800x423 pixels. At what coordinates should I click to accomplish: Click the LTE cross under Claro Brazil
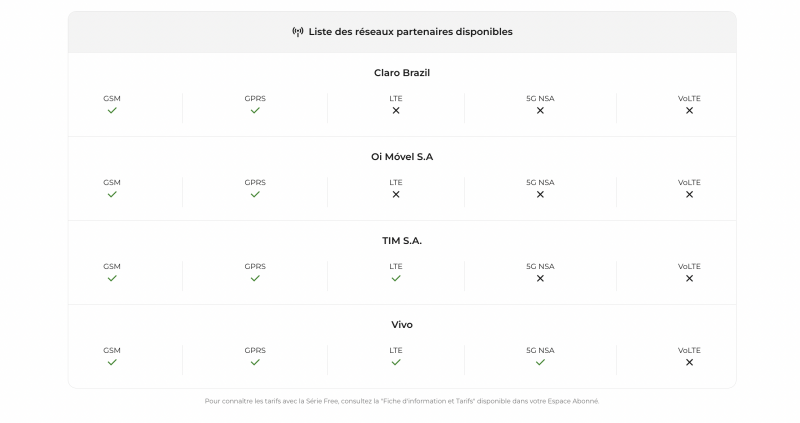[x=396, y=110]
